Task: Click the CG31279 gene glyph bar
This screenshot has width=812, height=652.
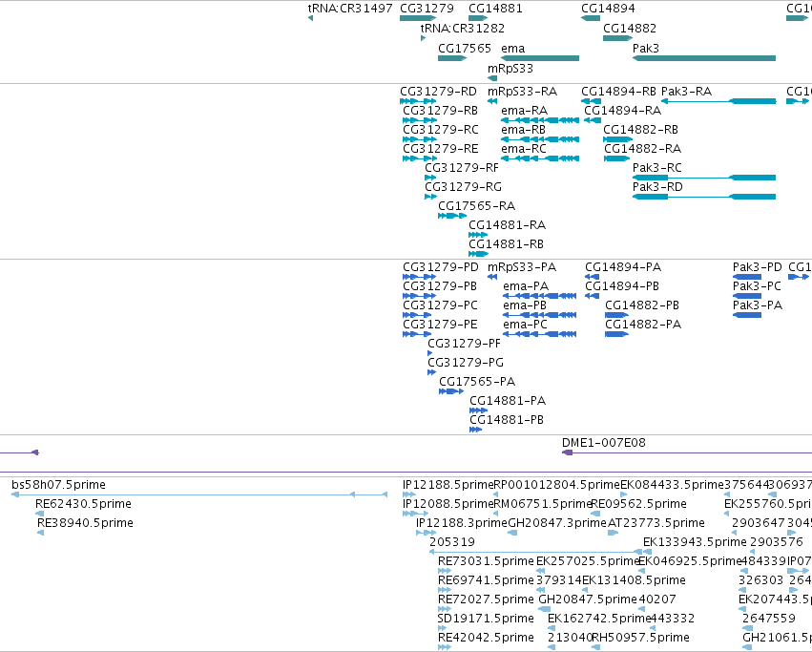Action: point(417,18)
